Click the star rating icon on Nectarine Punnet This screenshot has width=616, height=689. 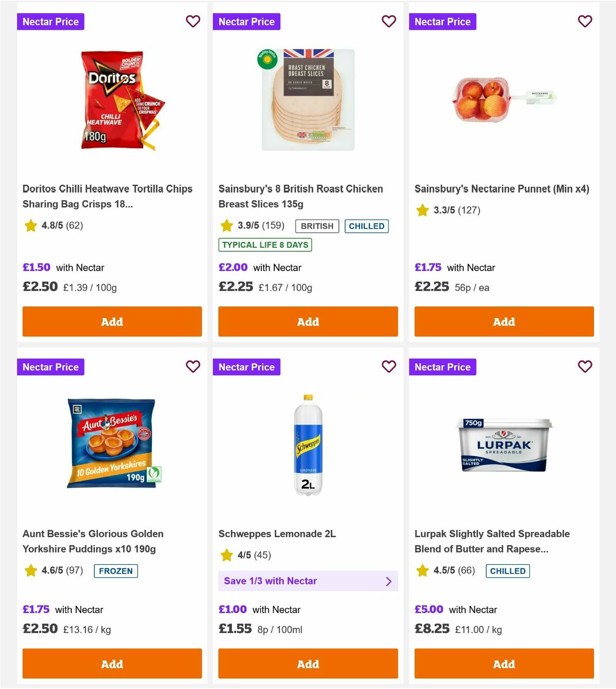click(x=422, y=210)
